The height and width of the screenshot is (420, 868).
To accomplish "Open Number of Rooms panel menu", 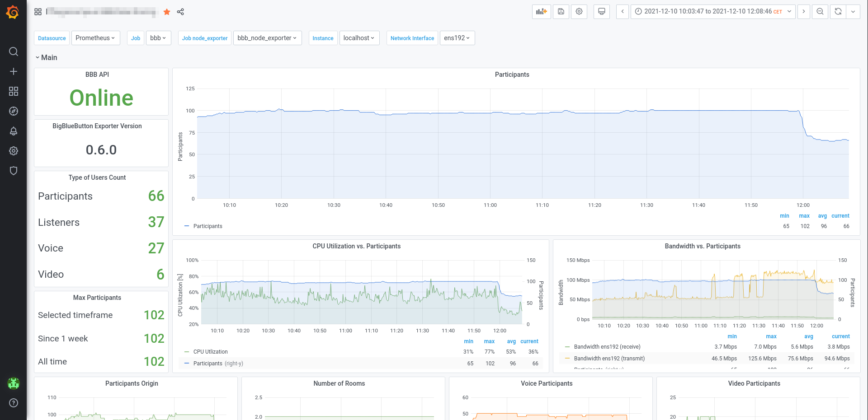I will (x=339, y=383).
